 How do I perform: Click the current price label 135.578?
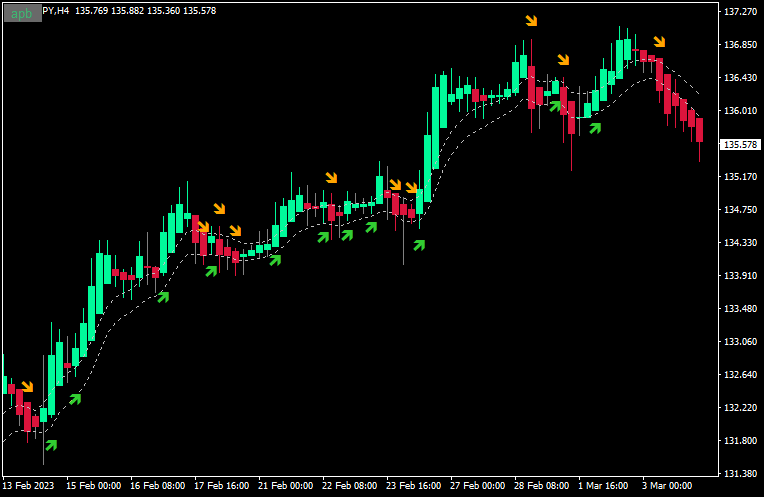[x=740, y=145]
